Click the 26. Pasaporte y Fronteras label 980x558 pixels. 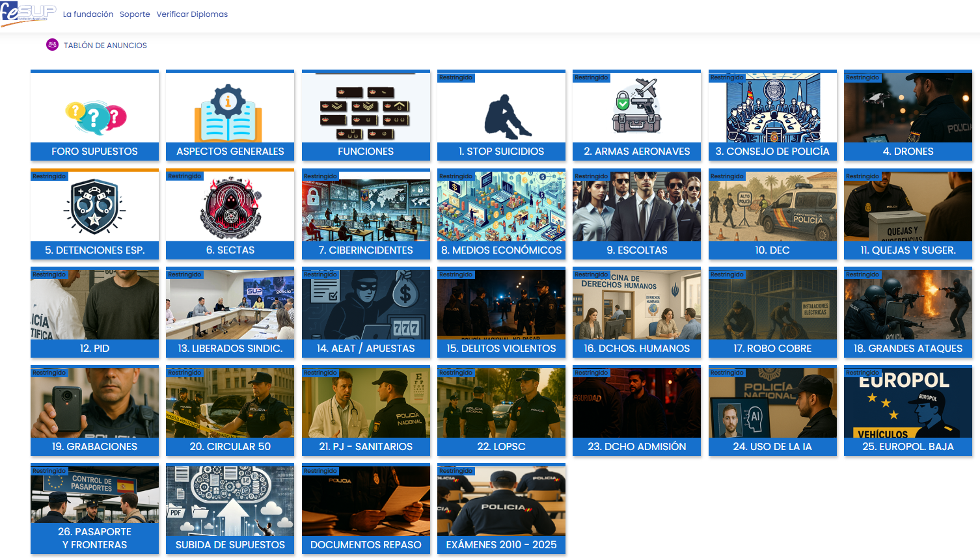coord(95,538)
